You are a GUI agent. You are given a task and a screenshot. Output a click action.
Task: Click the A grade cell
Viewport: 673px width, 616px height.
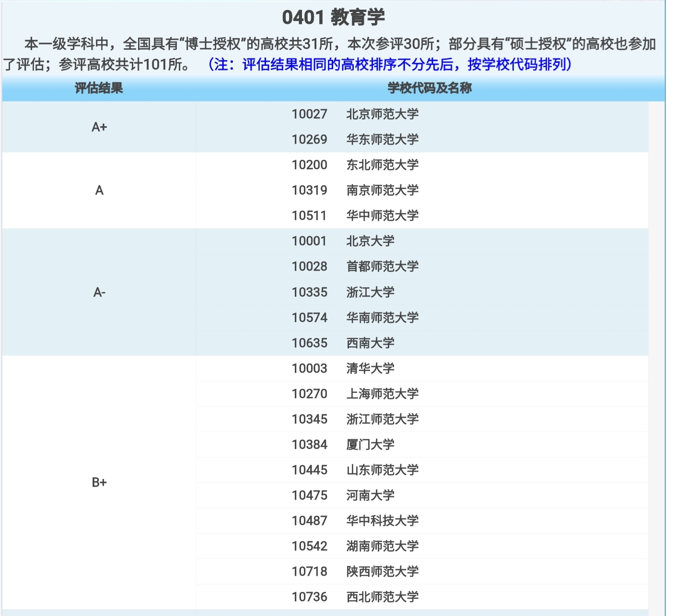[99, 190]
